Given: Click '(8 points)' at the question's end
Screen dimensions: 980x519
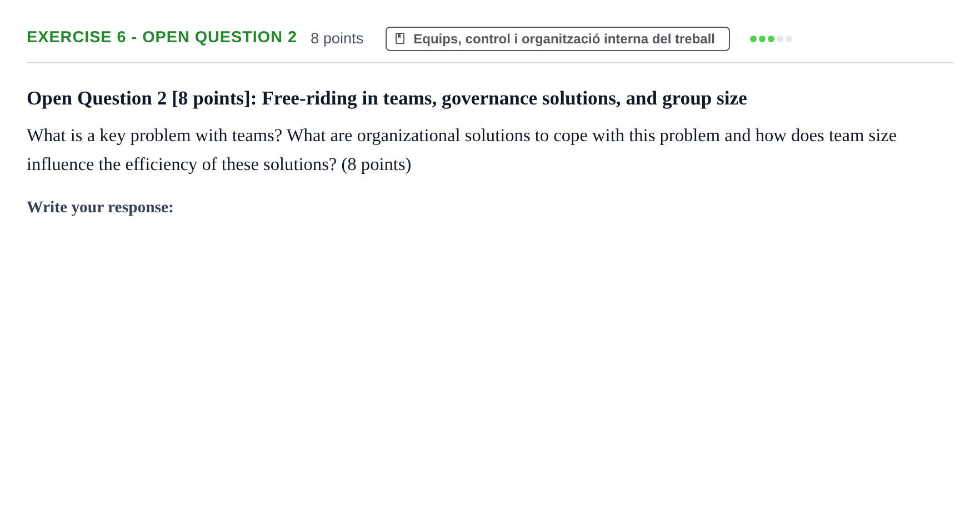Looking at the screenshot, I should click(x=376, y=164).
